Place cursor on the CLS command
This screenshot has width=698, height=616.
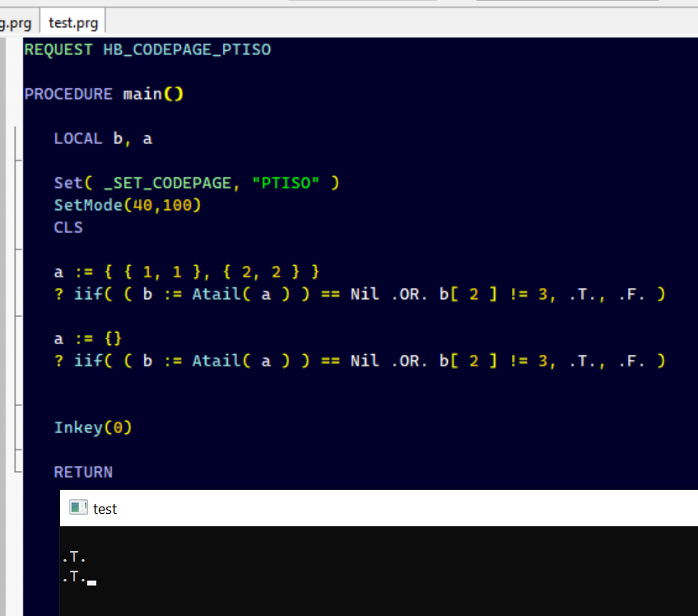click(x=68, y=227)
